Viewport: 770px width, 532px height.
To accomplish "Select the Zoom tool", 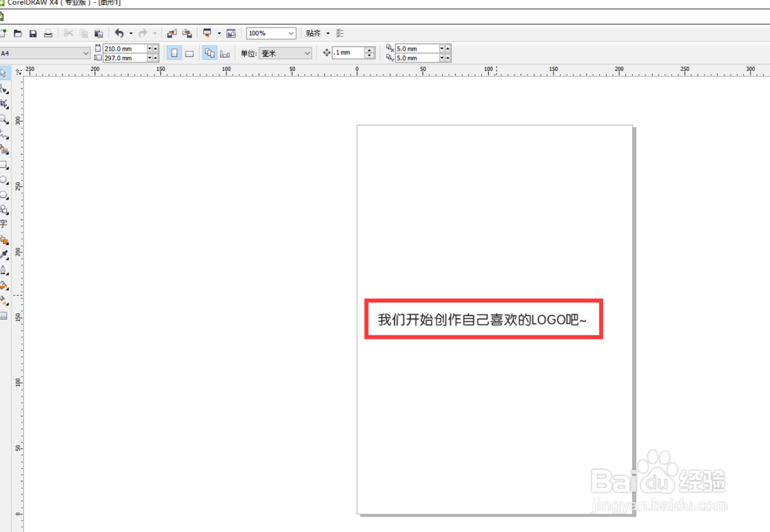I will coord(5,118).
